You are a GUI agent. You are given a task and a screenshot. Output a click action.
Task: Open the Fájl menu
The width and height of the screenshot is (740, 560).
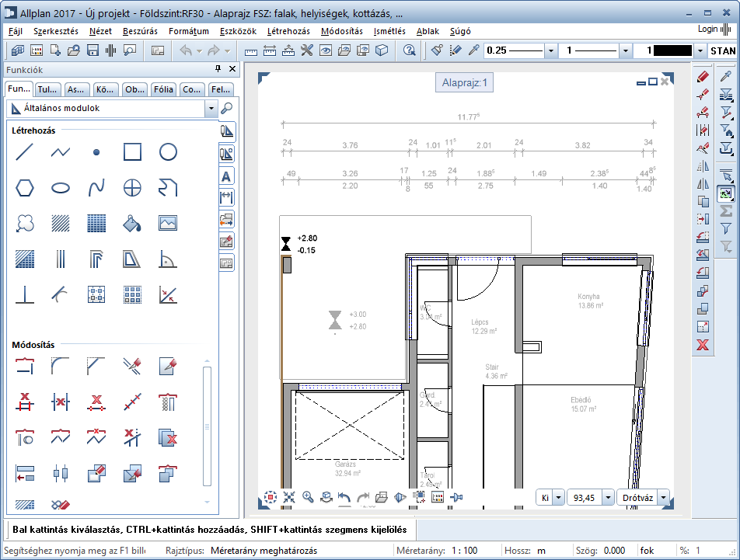point(16,31)
